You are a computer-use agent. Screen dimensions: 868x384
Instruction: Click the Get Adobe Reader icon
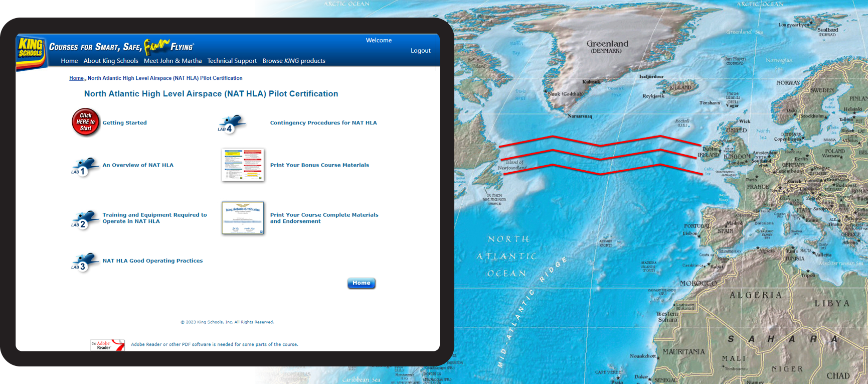(107, 345)
